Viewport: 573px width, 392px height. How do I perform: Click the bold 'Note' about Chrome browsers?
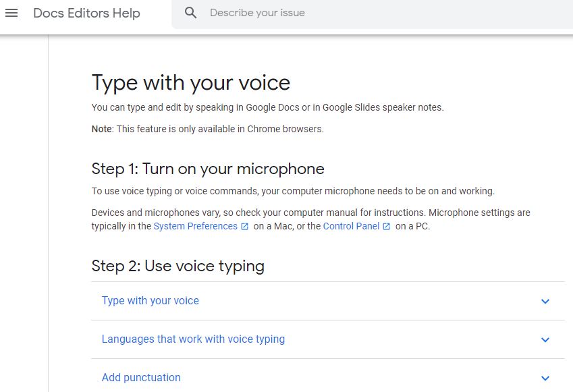[x=102, y=129]
